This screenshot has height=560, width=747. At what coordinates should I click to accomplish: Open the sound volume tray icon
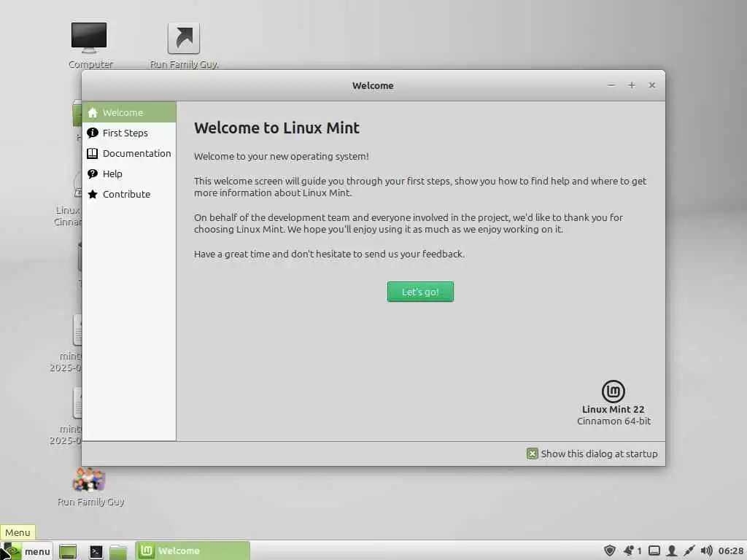coord(706,551)
